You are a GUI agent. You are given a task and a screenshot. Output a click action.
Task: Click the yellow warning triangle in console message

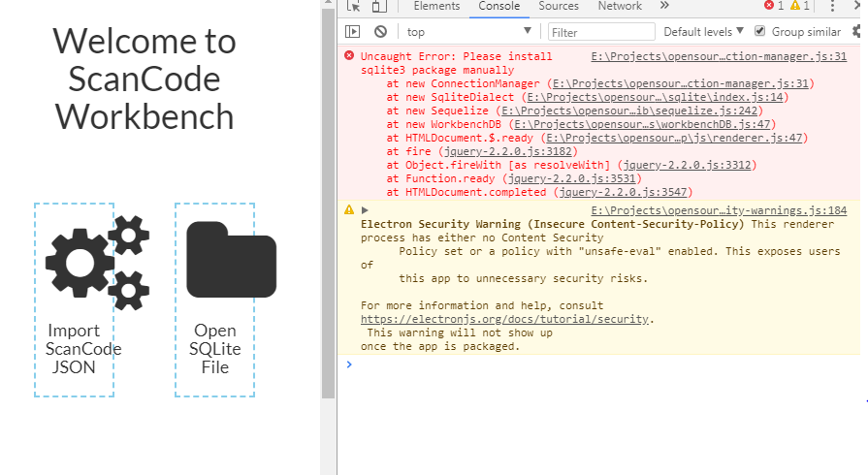point(349,209)
